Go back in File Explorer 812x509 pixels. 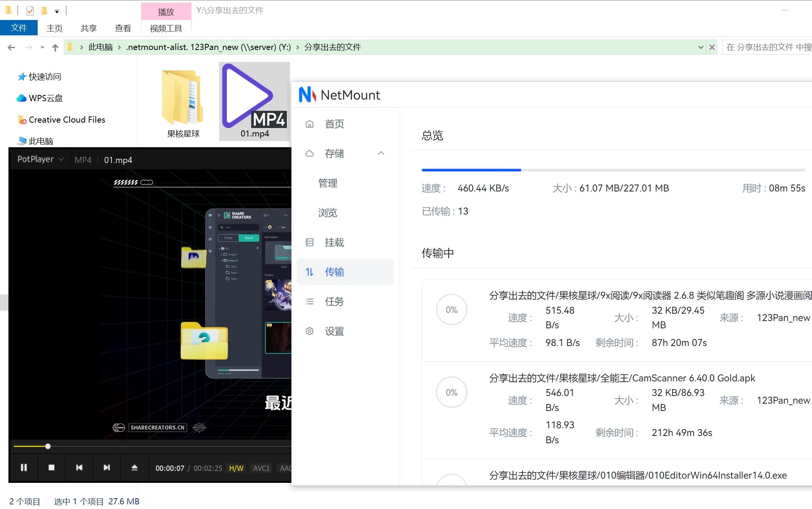click(11, 47)
